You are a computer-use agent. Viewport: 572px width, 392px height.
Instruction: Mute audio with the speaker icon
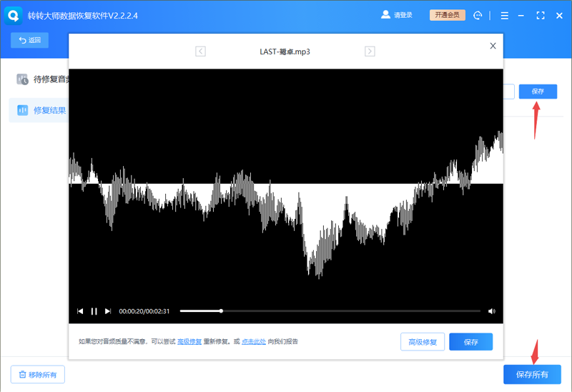[x=492, y=311]
